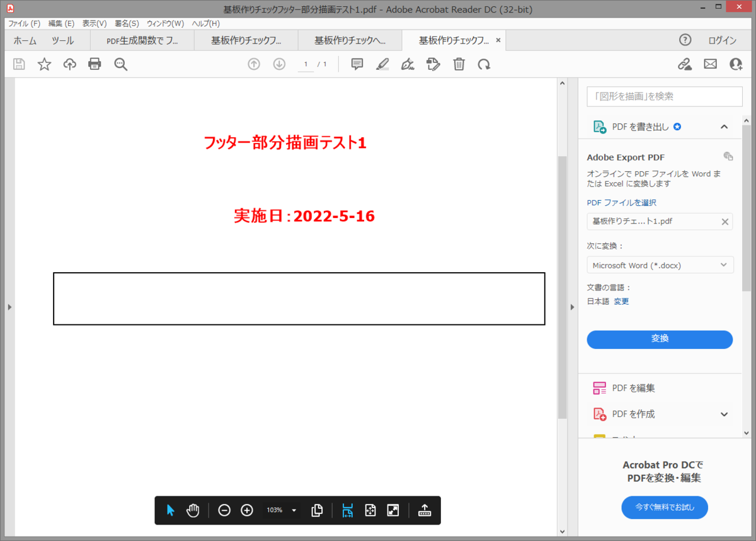Close the active document tab
The width and height of the screenshot is (756, 541).
(x=498, y=40)
